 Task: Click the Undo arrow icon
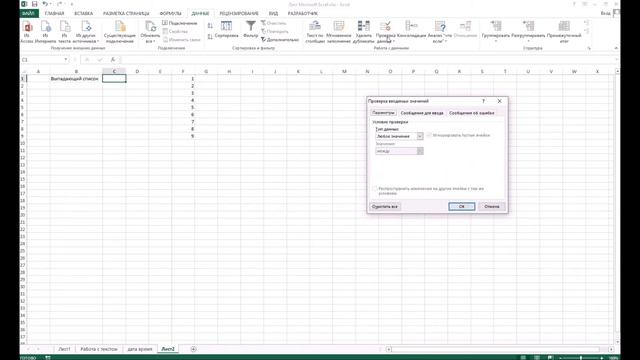(45, 4)
